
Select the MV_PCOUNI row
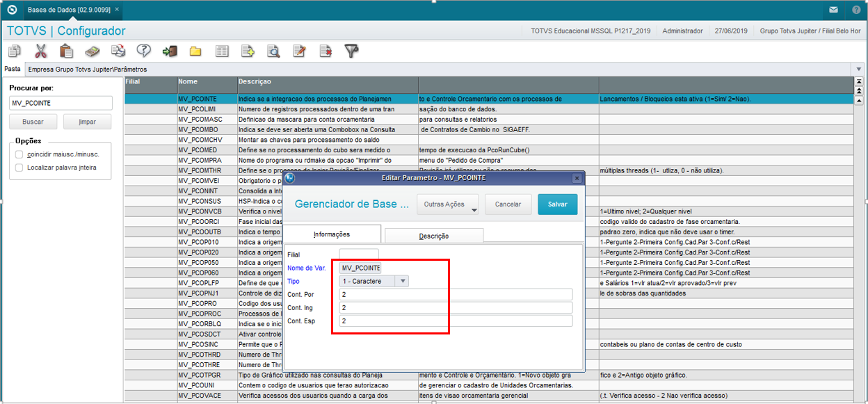click(489, 385)
